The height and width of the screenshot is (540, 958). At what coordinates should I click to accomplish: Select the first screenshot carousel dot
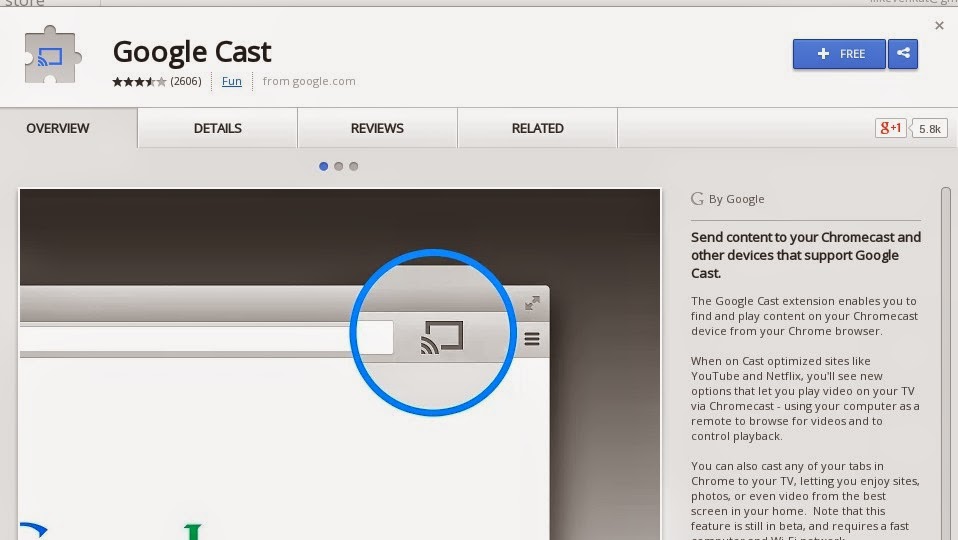pos(323,166)
